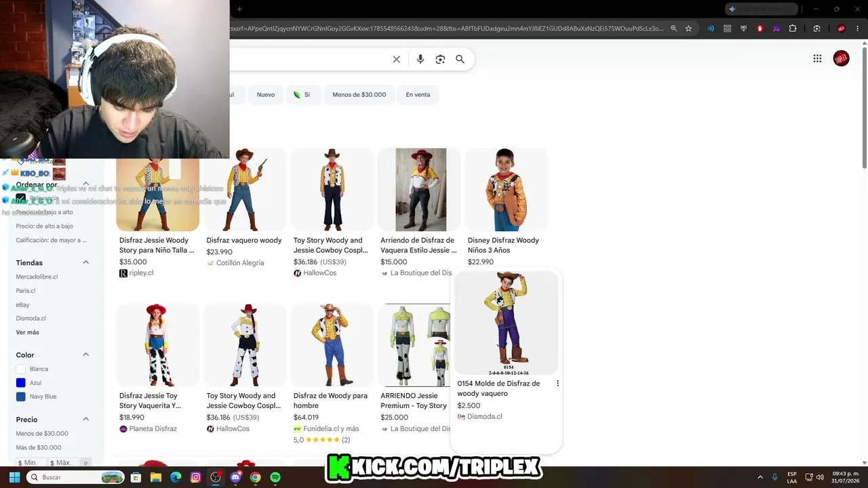Switch to Google Chrome in the taskbar

tap(255, 477)
